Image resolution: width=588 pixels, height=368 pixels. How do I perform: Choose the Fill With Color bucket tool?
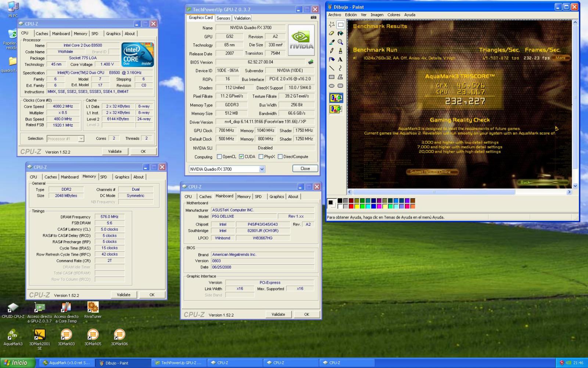click(341, 33)
